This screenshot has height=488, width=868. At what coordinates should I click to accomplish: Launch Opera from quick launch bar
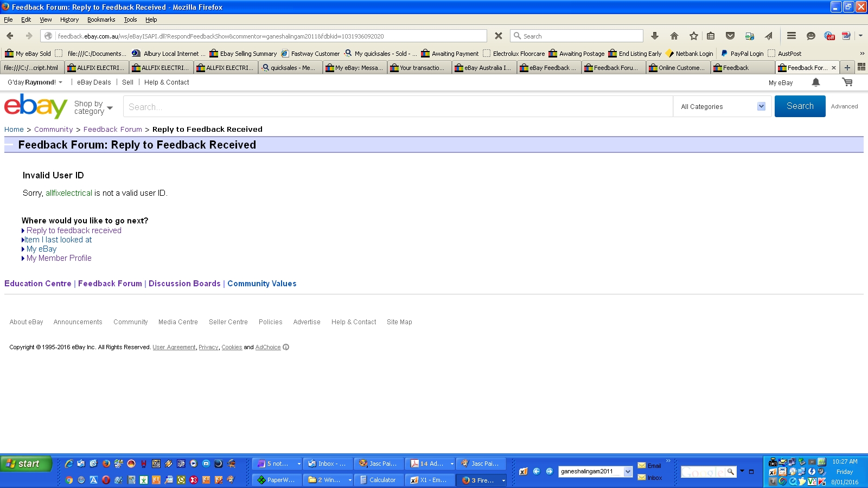tap(106, 480)
